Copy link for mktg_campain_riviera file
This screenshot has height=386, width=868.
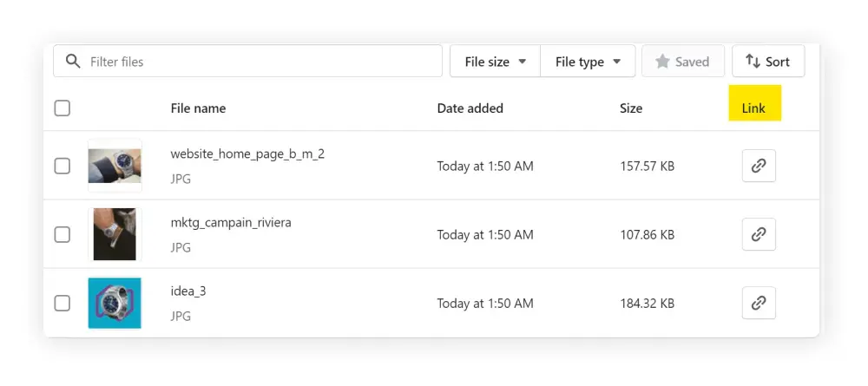click(759, 234)
